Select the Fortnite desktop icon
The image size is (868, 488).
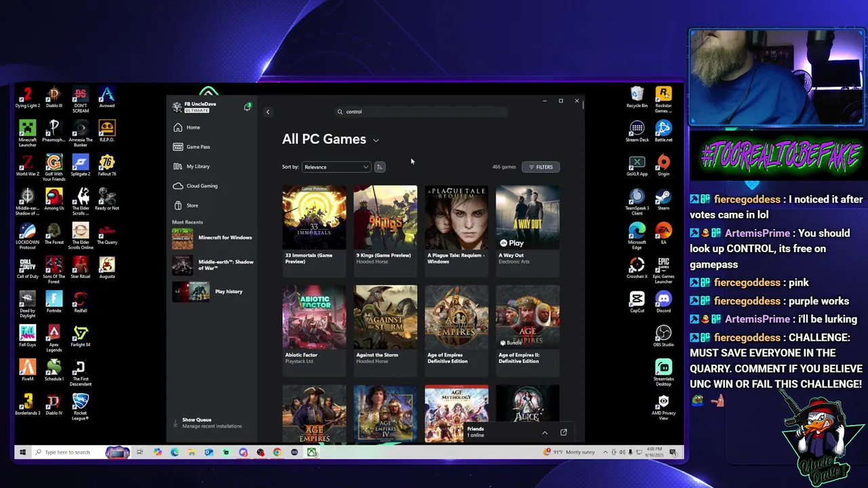click(x=54, y=302)
